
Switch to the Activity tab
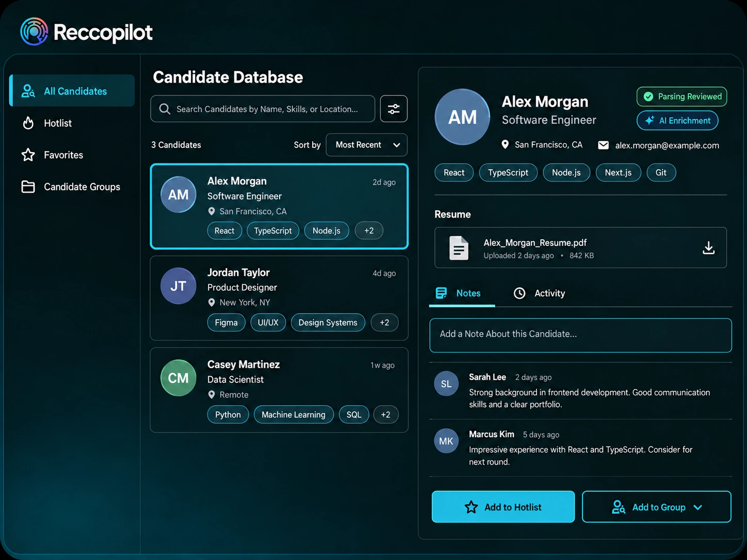[x=540, y=293]
